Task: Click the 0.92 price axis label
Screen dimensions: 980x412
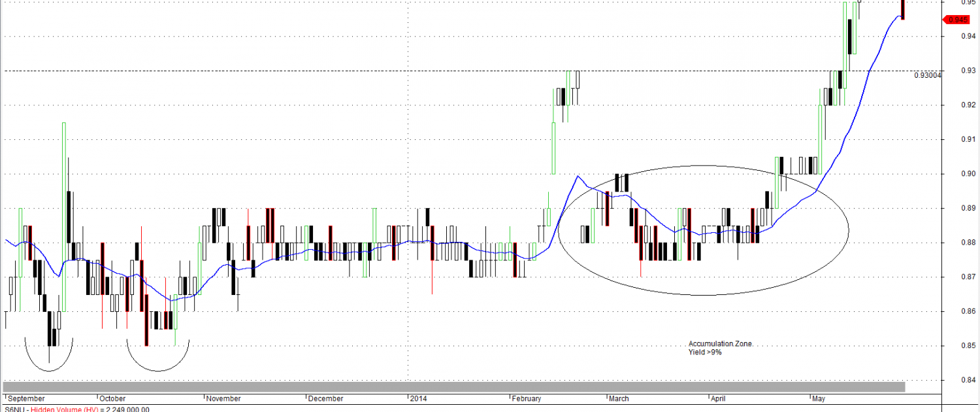Action: 960,105
